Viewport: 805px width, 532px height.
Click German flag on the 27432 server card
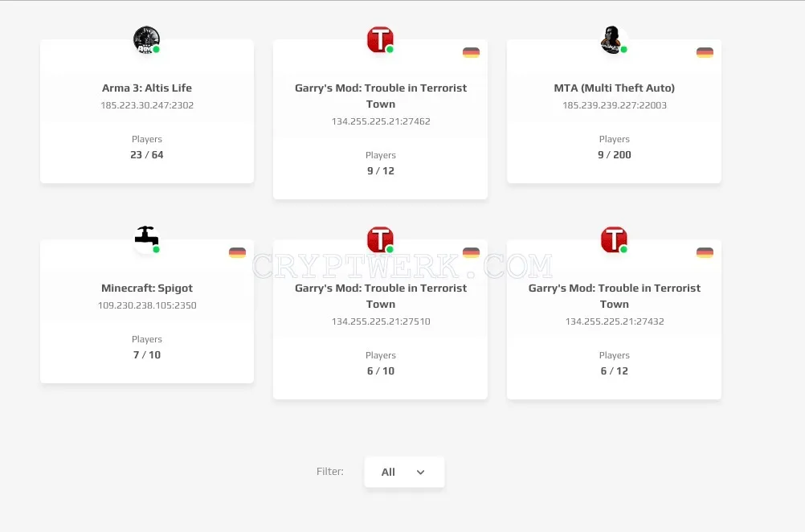[x=705, y=252]
